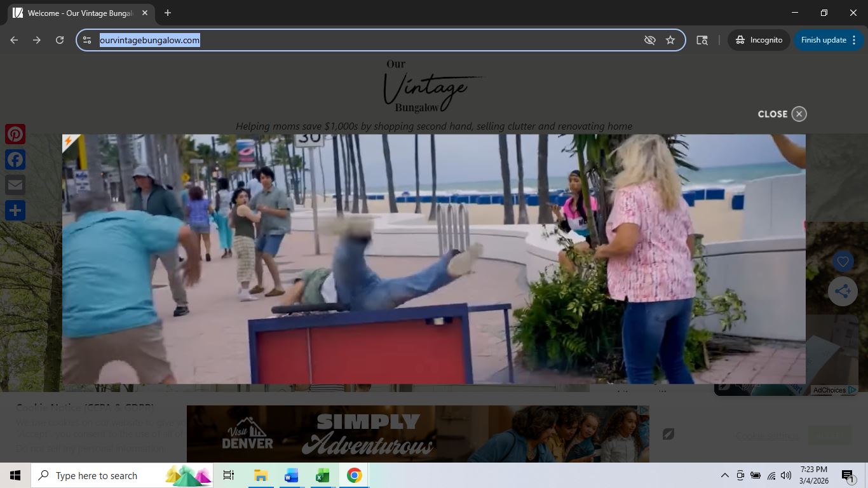
Task: Bookmark this page with the star
Action: 670,40
